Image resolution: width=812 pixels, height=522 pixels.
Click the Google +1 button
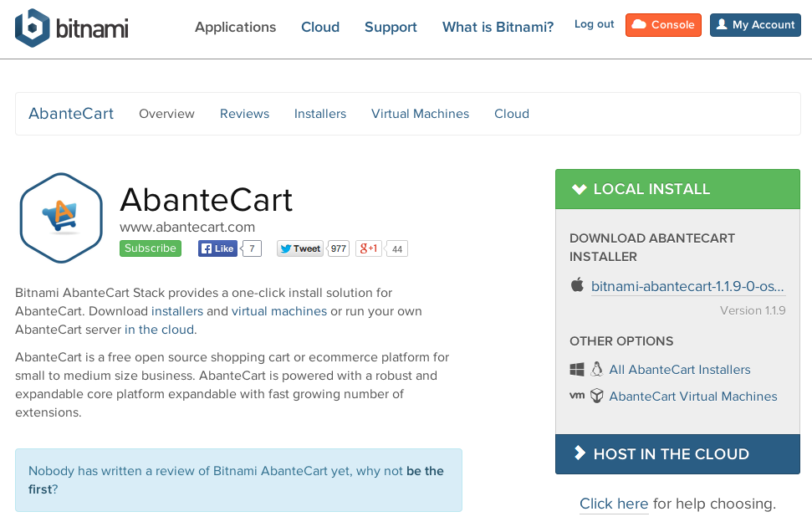tap(369, 248)
